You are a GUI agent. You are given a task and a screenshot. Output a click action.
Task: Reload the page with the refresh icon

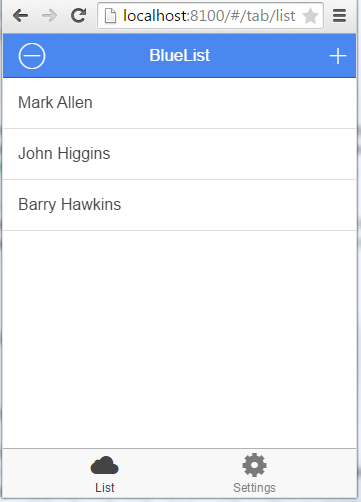pyautogui.click(x=79, y=15)
